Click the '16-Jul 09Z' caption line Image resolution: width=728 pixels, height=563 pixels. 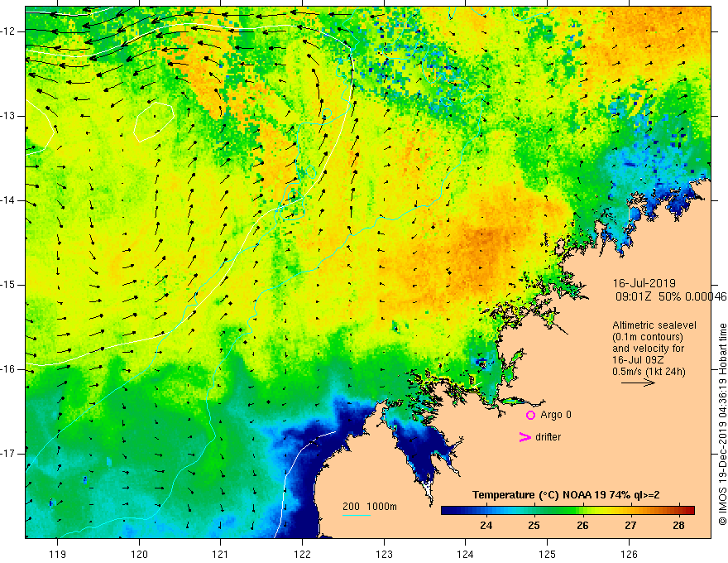coord(638,360)
